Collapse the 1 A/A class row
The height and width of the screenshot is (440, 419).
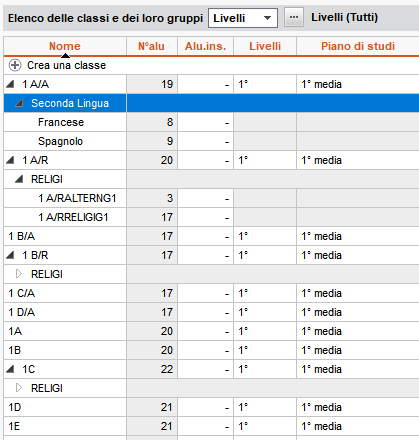(x=10, y=84)
